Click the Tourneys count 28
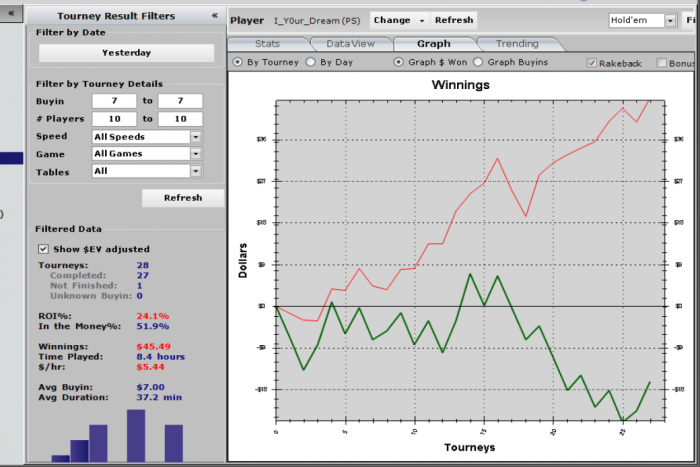This screenshot has height=467, width=700. [x=143, y=265]
